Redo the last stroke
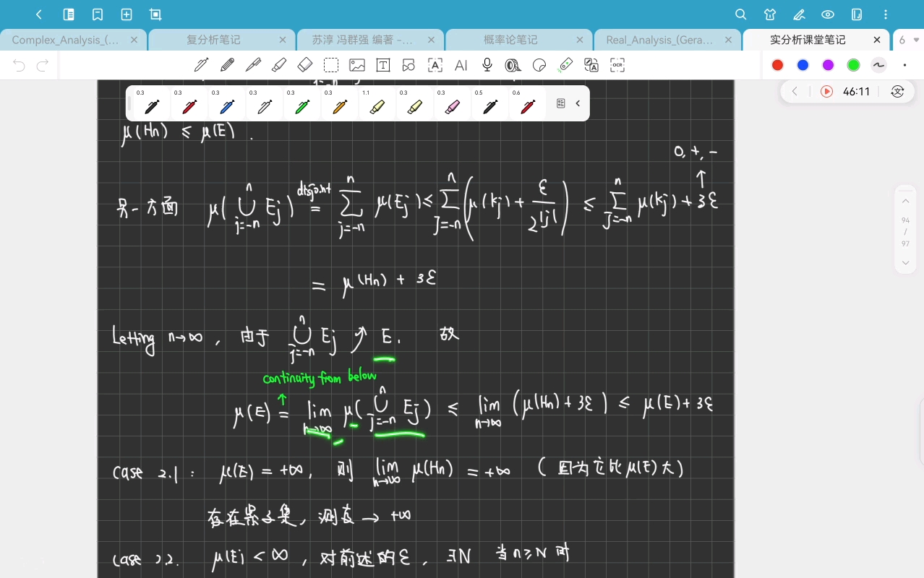 43,66
